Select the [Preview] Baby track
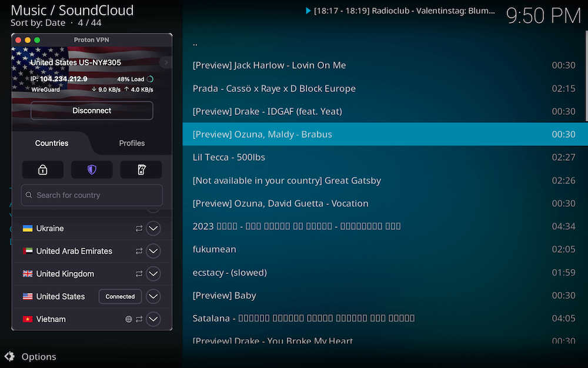Screen dimensions: 588x368 385,295
